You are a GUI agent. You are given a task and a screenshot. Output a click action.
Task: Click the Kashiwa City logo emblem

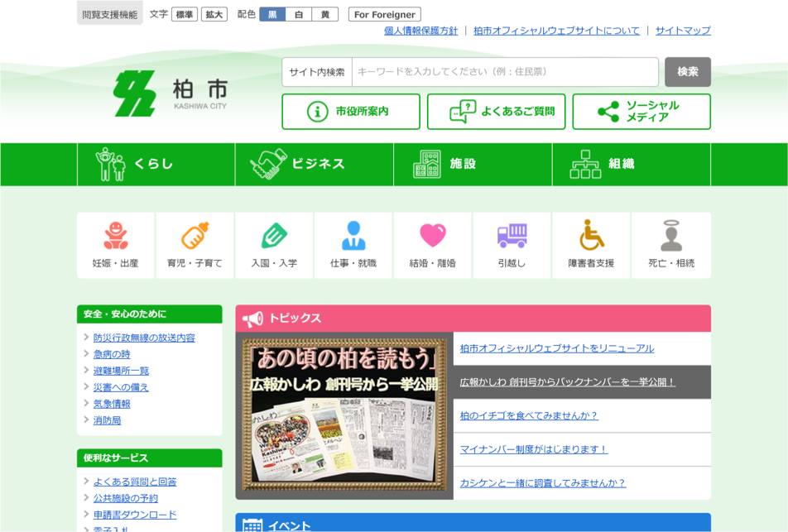[x=135, y=93]
